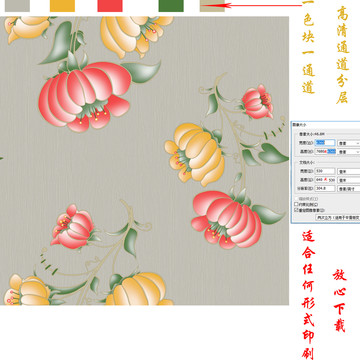Pick the khaki swatch the arrow points to
360x360 pixels.
(x=212, y=6)
